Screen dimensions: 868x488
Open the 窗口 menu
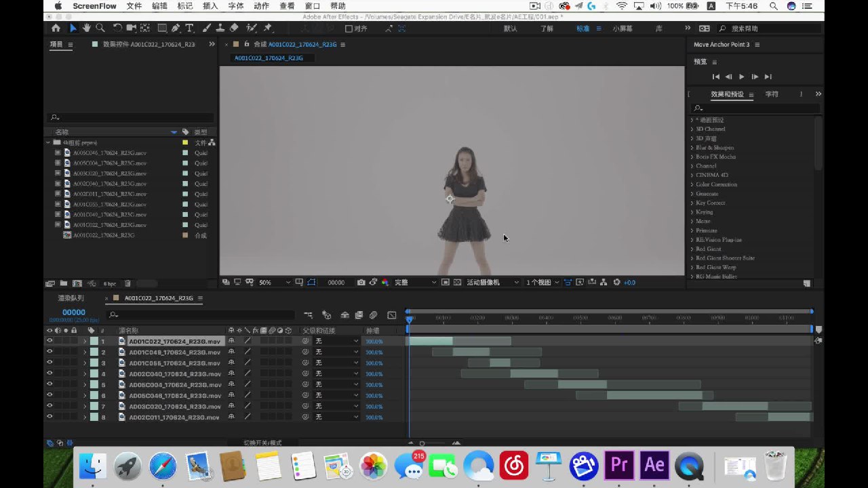[313, 6]
